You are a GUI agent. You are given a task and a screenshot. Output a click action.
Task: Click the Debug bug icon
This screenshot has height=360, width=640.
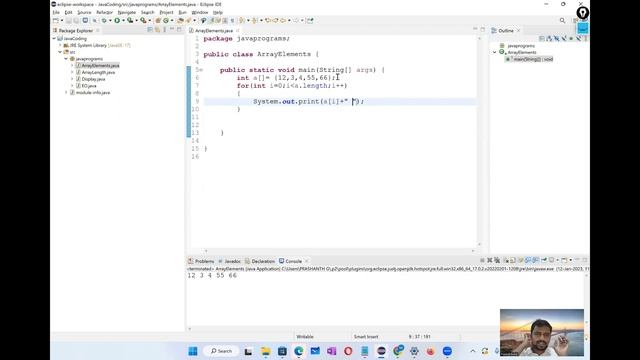point(104,20)
